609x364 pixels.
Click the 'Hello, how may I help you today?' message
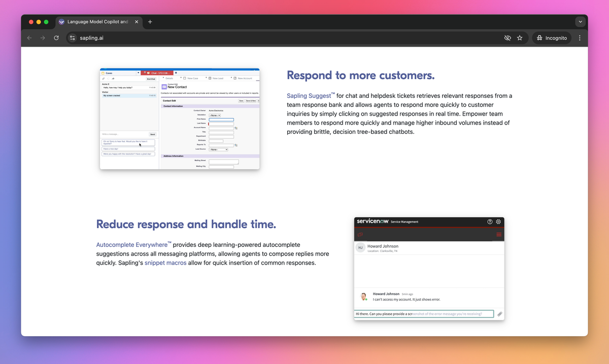[x=129, y=88]
